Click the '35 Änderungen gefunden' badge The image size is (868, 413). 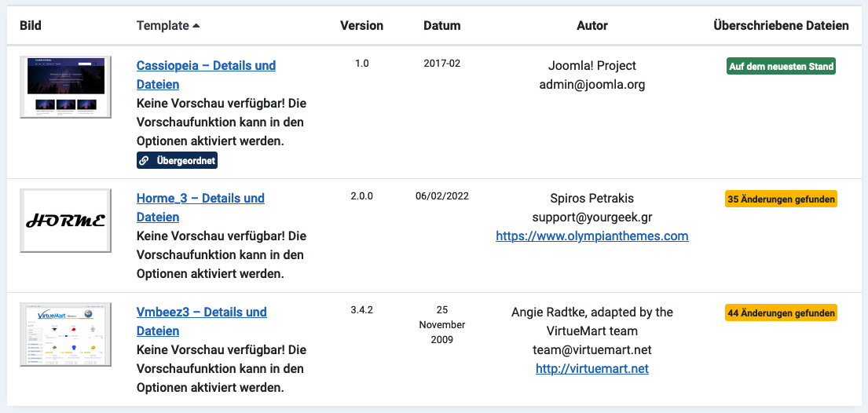[781, 199]
